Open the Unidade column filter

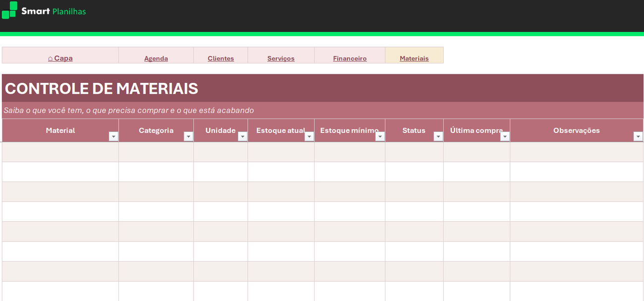[242, 137]
